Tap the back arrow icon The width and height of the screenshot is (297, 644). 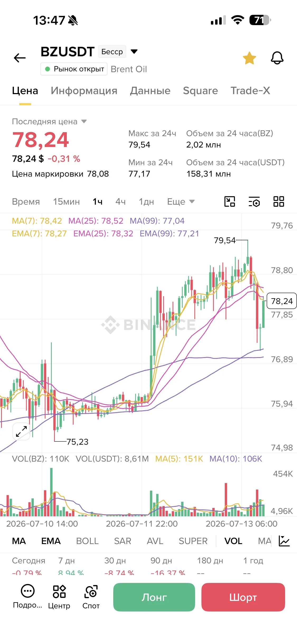(20, 58)
